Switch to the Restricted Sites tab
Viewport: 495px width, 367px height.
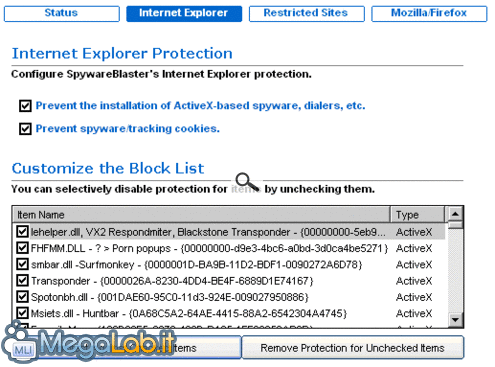click(x=307, y=14)
